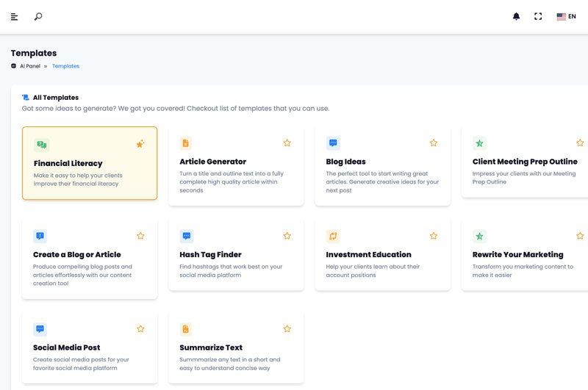Open the EN language dropdown
588x390 pixels.
[566, 17]
